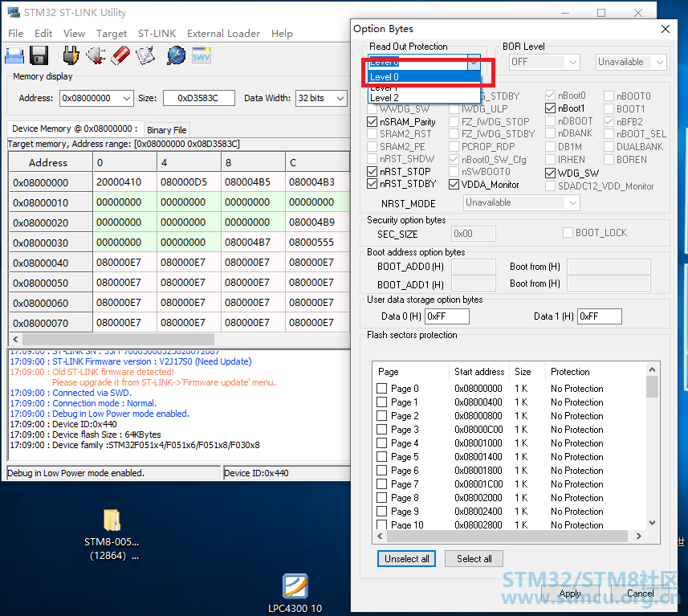This screenshot has width=688, height=616.
Task: Open the External Loader menu
Action: click(x=223, y=34)
